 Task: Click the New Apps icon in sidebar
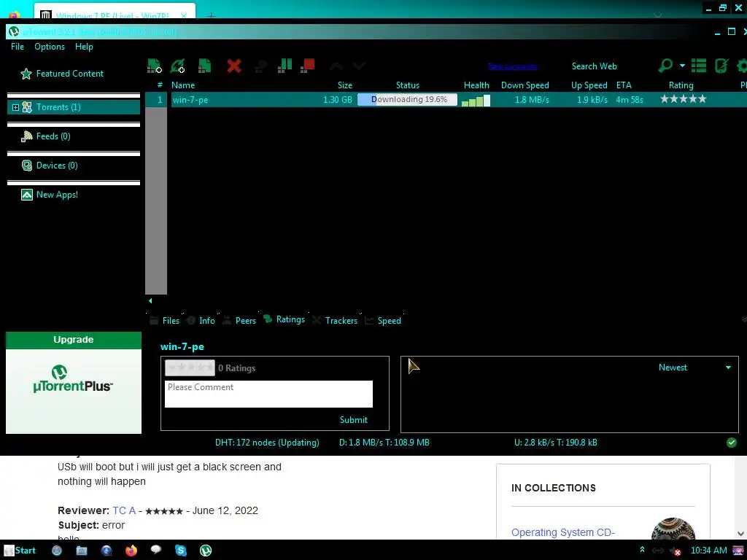tap(27, 195)
